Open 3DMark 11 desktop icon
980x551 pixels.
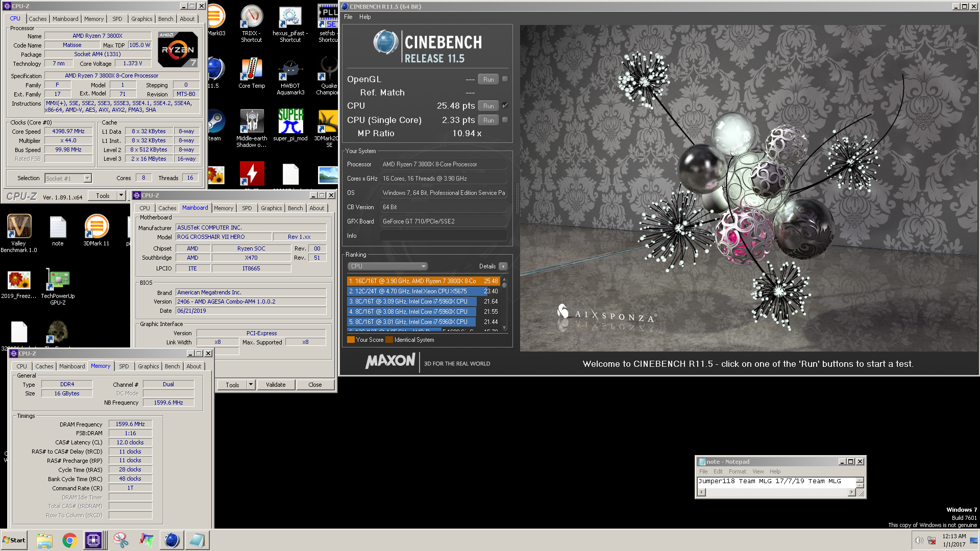click(x=96, y=231)
